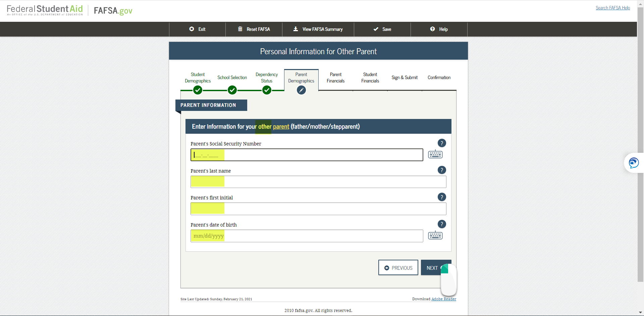Switch to the Student Demographics tab
This screenshot has width=644, height=316.
click(x=198, y=78)
